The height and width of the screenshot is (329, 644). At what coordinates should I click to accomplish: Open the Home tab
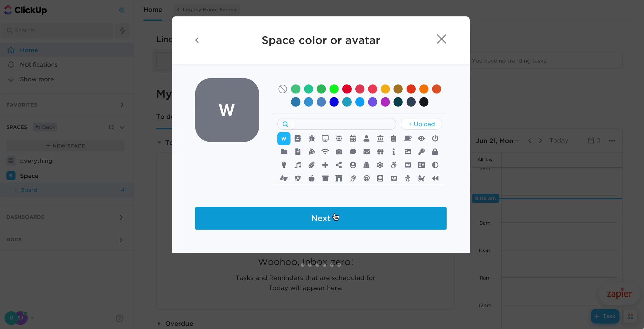tap(153, 10)
